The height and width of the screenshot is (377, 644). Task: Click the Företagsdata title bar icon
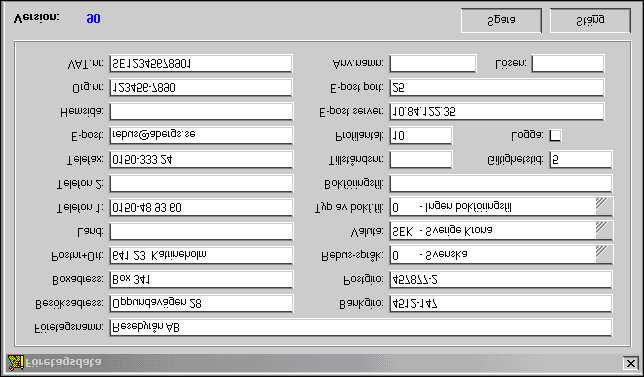tap(16, 363)
